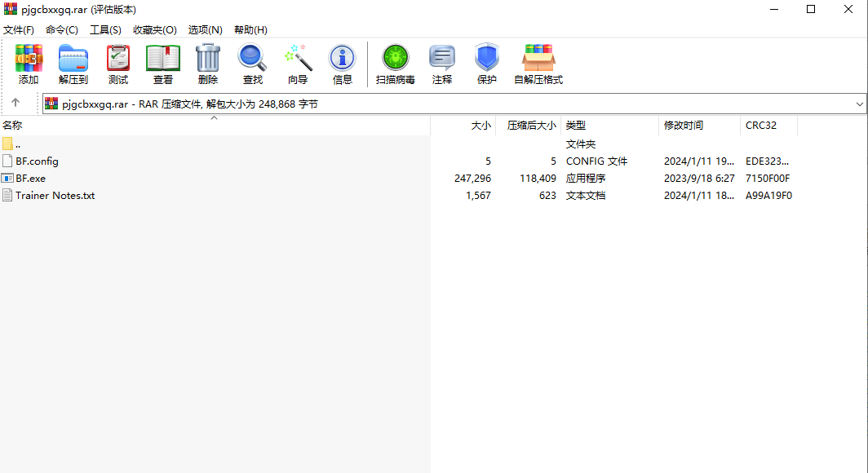Sort by 修改时间 column header
Image resolution: width=868 pixels, height=473 pixels.
(684, 126)
